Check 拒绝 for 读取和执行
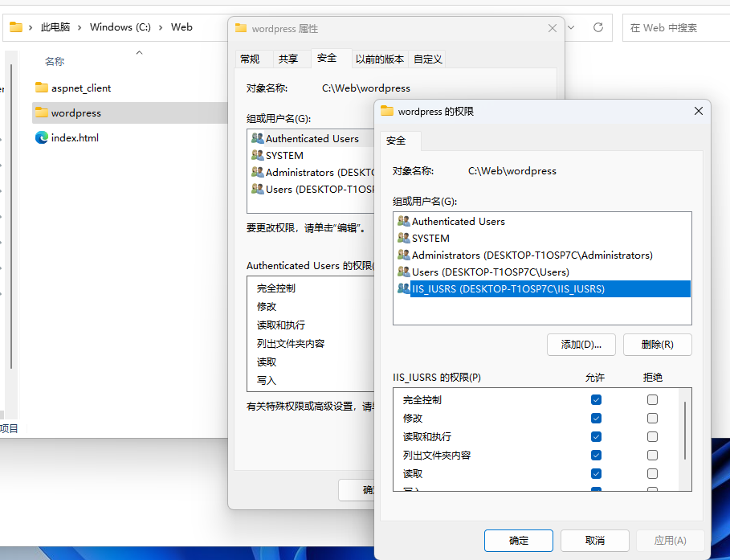The width and height of the screenshot is (730, 560). click(x=652, y=436)
